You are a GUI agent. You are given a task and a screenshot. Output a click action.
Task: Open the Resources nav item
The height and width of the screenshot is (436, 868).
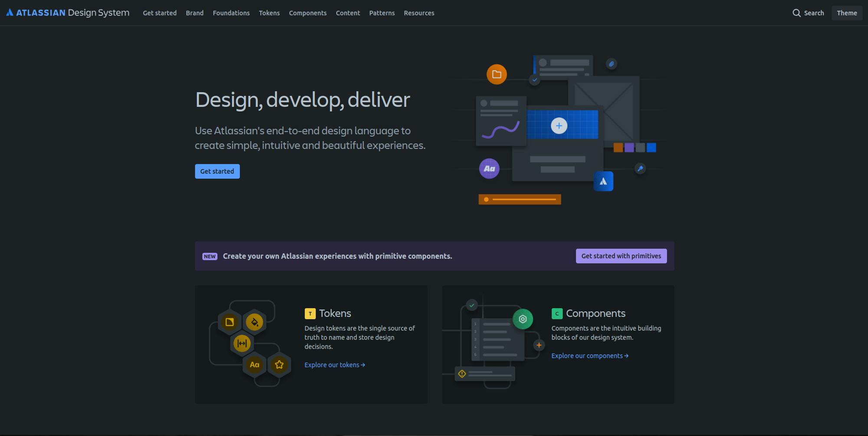(419, 13)
